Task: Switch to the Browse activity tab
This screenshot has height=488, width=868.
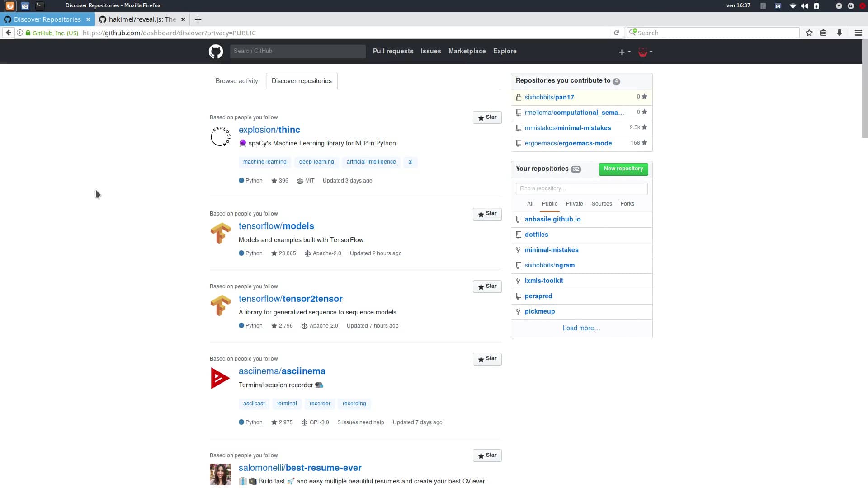Action: [x=236, y=81]
